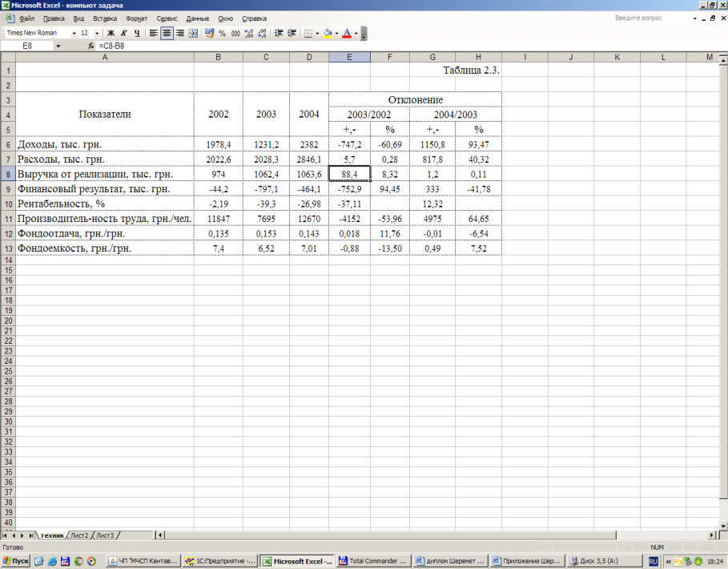The width and height of the screenshot is (728, 569).
Task: Toggle italic formatting (К) button
Action: tap(124, 33)
